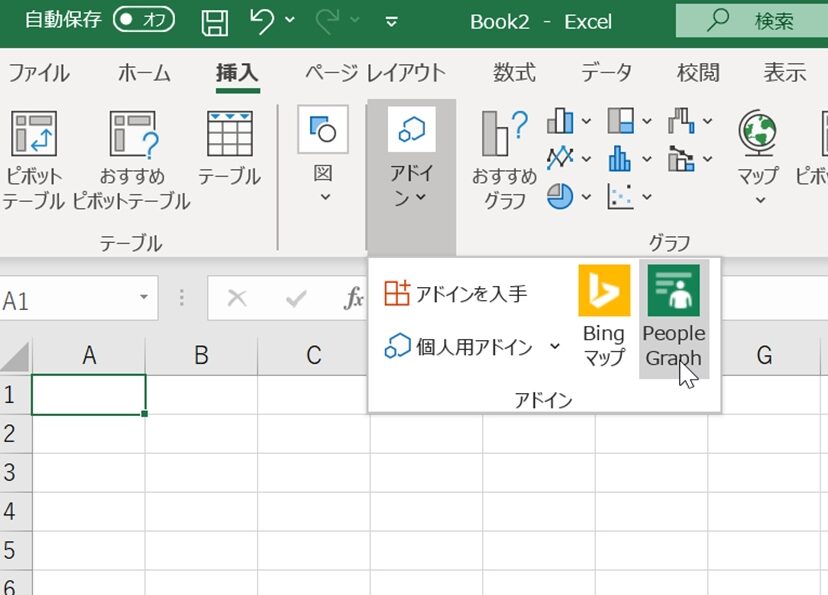Open the 図 illustrations dropdown
Screen dimensions: 828x595
(x=323, y=154)
